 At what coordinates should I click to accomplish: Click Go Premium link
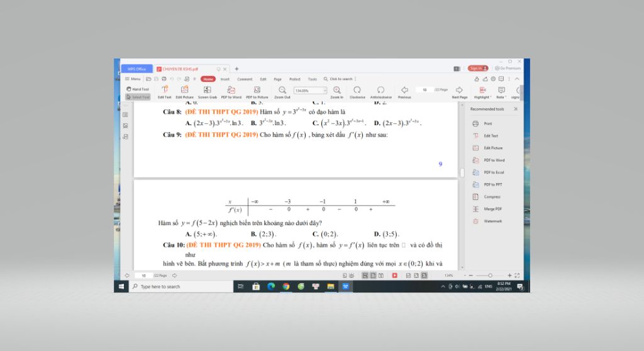[508, 68]
